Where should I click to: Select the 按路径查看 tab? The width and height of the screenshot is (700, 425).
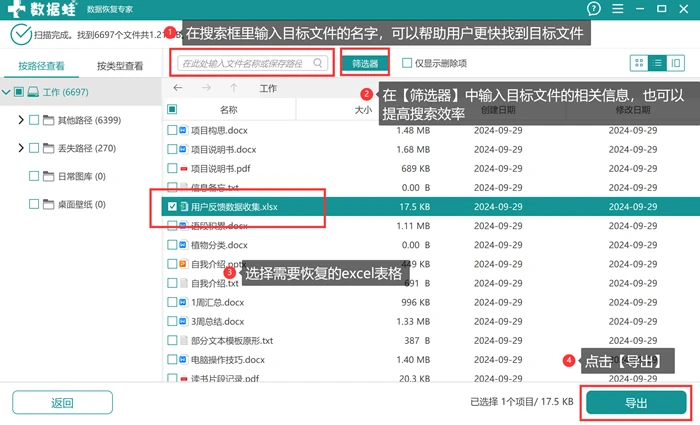42,66
